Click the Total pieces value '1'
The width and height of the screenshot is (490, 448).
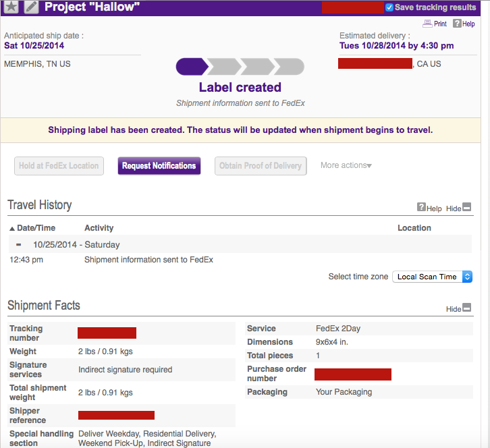[x=318, y=356]
